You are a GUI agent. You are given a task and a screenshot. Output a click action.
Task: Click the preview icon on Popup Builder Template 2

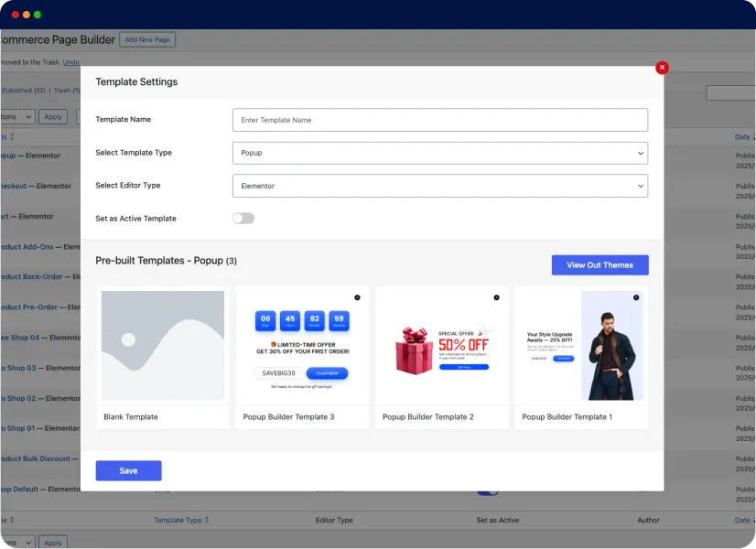click(497, 297)
